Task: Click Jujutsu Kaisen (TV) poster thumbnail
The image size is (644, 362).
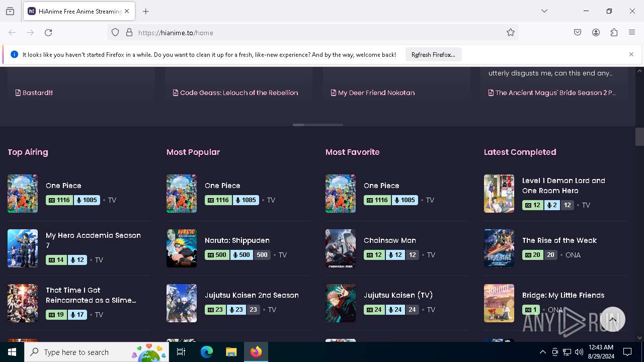Action: (x=341, y=303)
